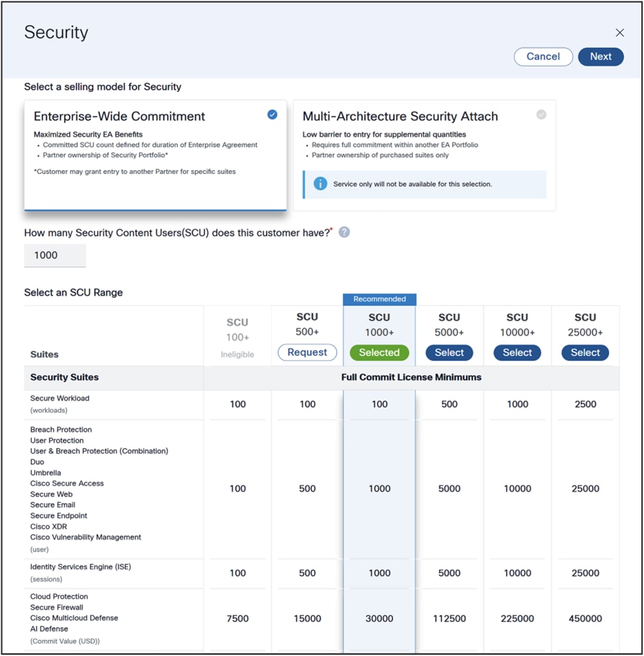Click the AI Defense suite name
The image size is (644, 656).
[x=48, y=629]
